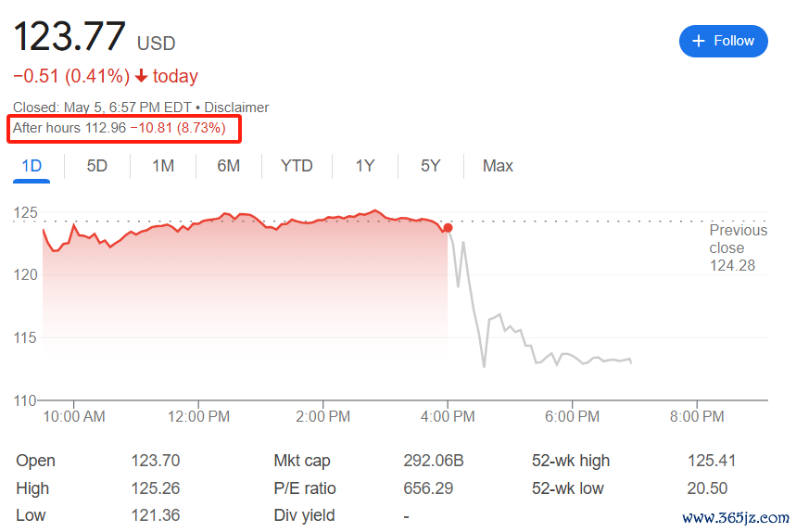This screenshot has height=532, width=796.
Task: Select the Max range tab
Action: point(498,166)
